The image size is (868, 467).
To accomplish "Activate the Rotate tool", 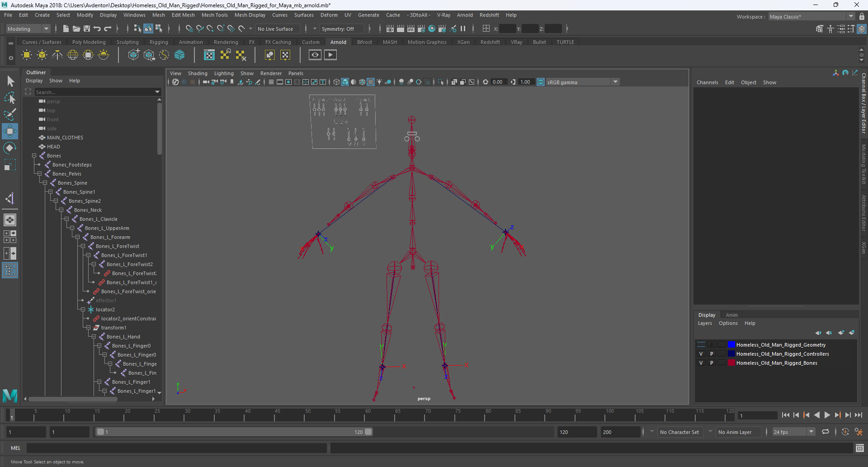I will (10, 148).
